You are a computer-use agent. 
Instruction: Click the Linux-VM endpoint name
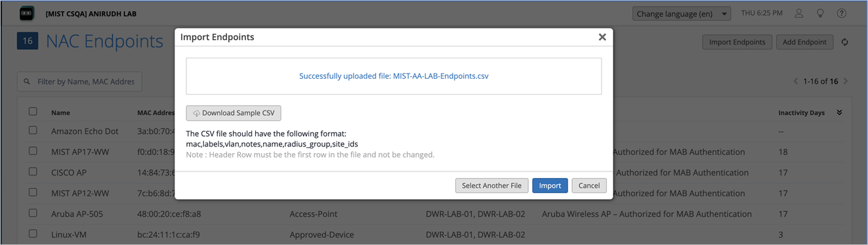(x=69, y=234)
